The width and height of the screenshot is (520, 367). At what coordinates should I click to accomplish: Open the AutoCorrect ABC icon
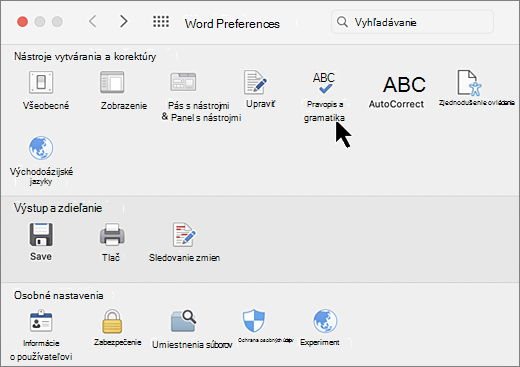404,85
